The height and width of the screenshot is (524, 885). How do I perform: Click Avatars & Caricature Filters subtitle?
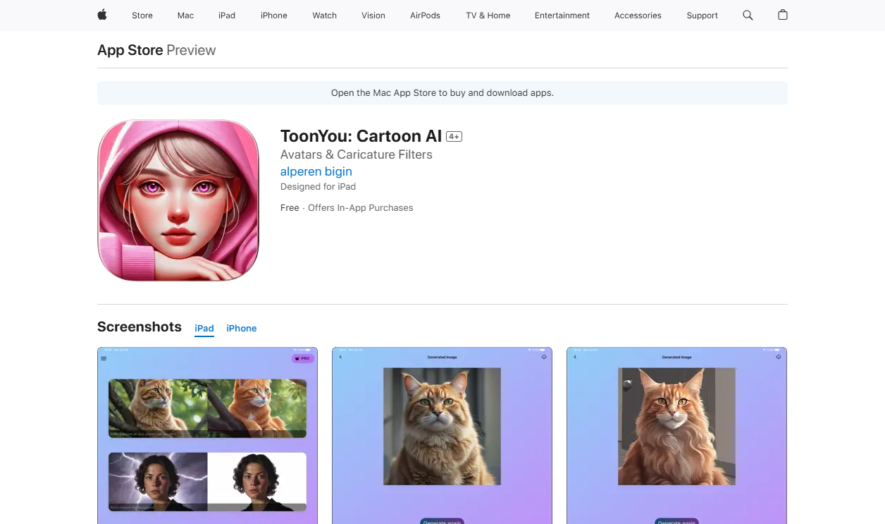tap(356, 154)
